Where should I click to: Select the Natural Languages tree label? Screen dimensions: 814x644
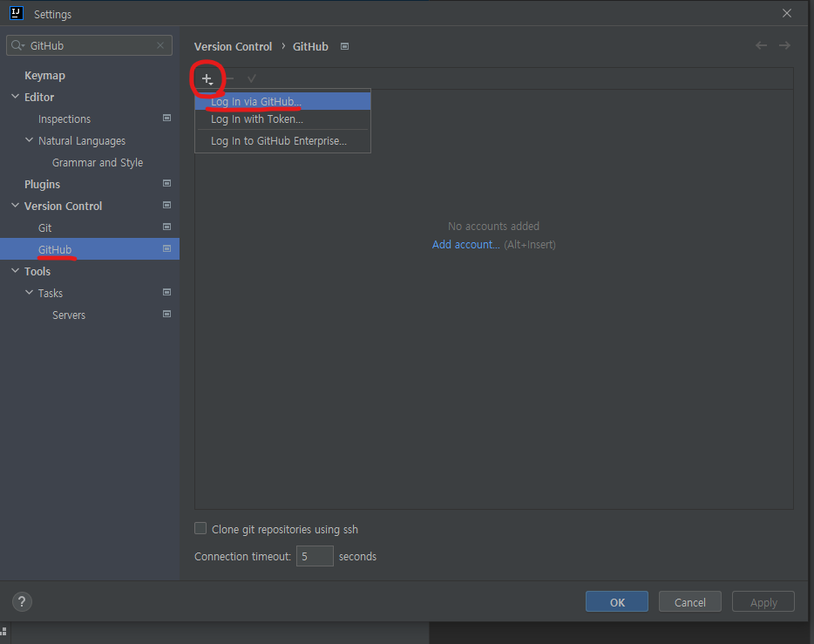coord(82,141)
